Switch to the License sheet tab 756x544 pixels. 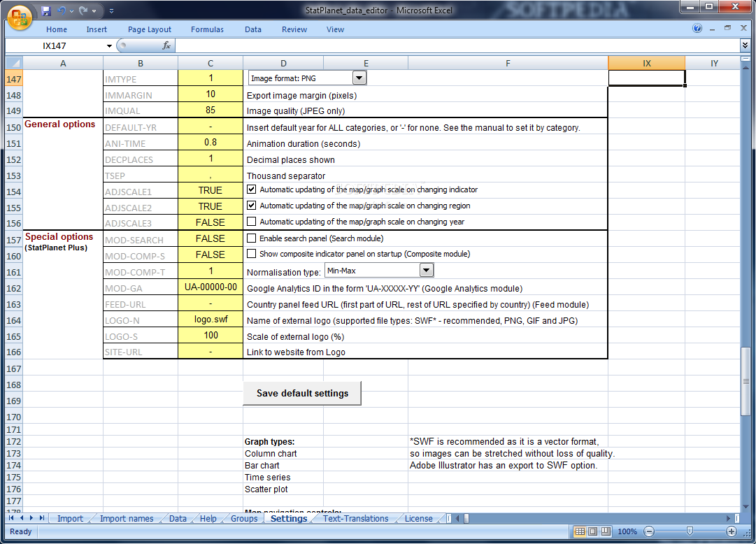click(418, 518)
